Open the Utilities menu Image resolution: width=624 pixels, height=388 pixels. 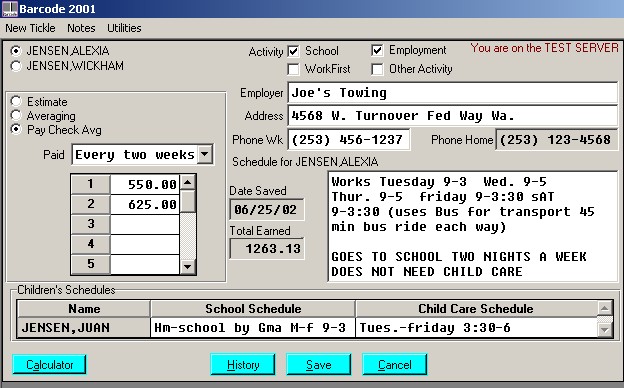point(124,28)
